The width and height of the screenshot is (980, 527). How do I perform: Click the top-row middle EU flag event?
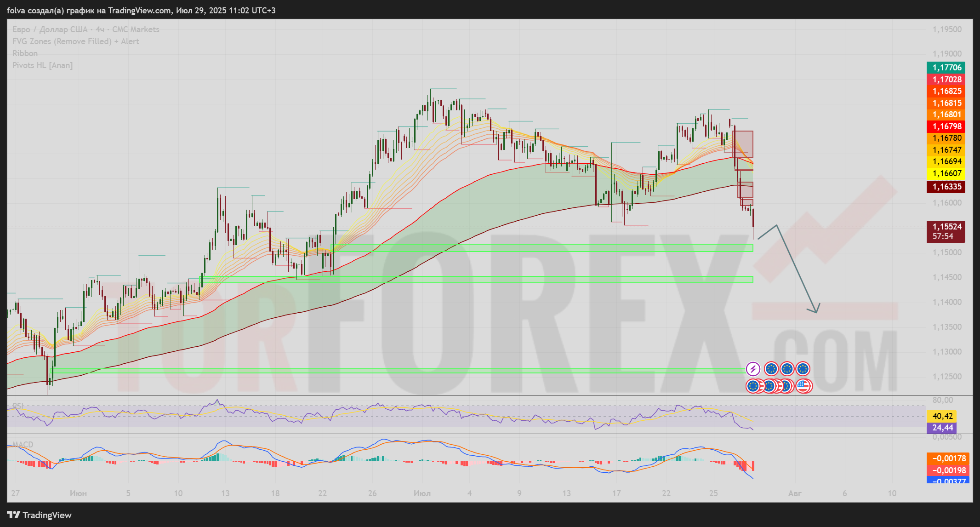coord(787,369)
